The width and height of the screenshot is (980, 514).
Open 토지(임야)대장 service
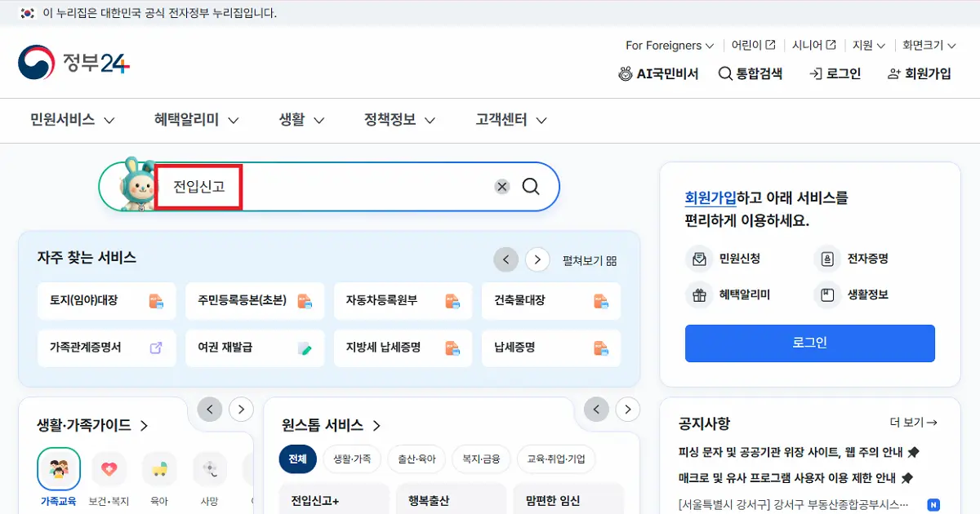coord(106,301)
